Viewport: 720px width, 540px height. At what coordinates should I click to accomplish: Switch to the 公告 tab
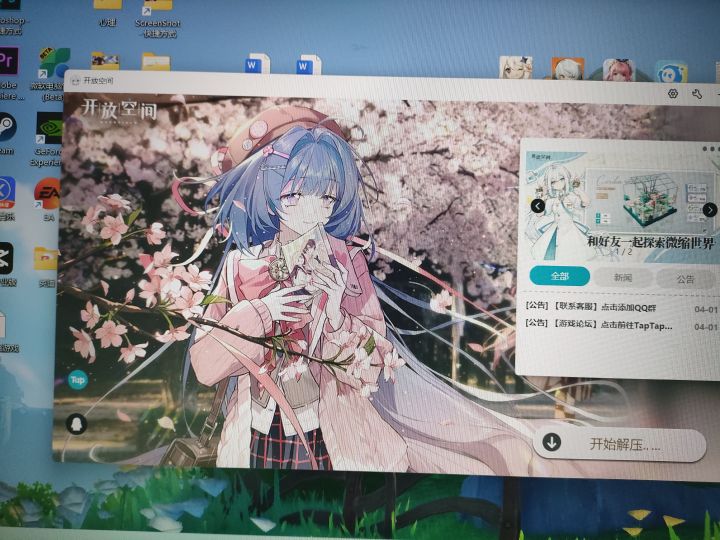click(686, 279)
